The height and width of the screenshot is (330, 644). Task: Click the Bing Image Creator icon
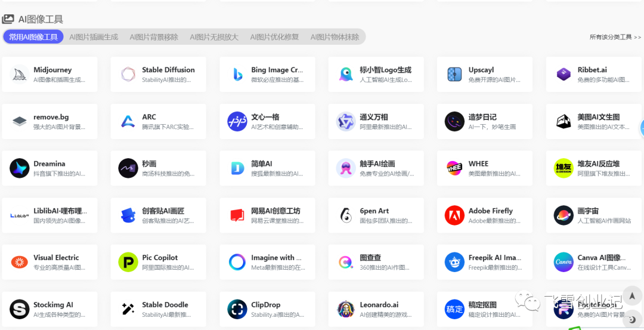[x=237, y=74]
